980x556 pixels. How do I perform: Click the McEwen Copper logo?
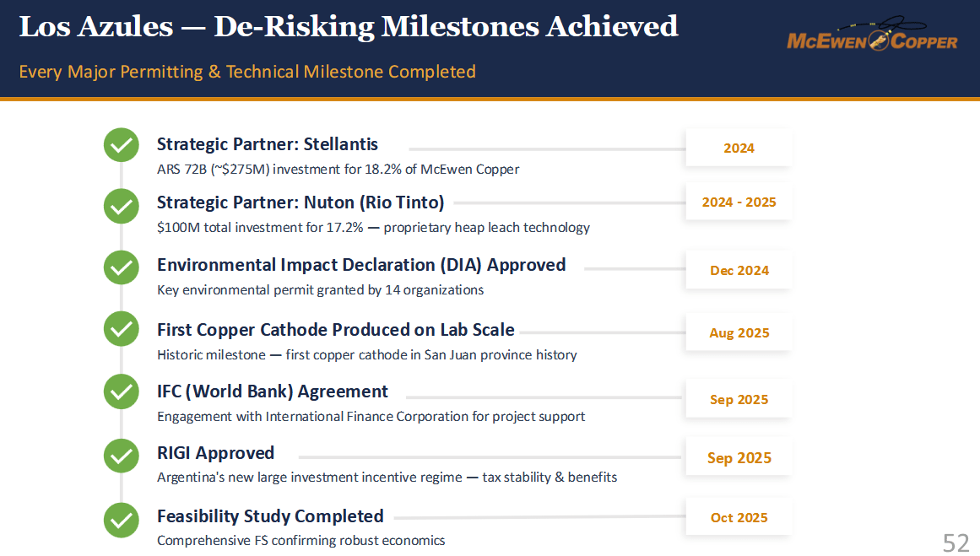click(872, 35)
